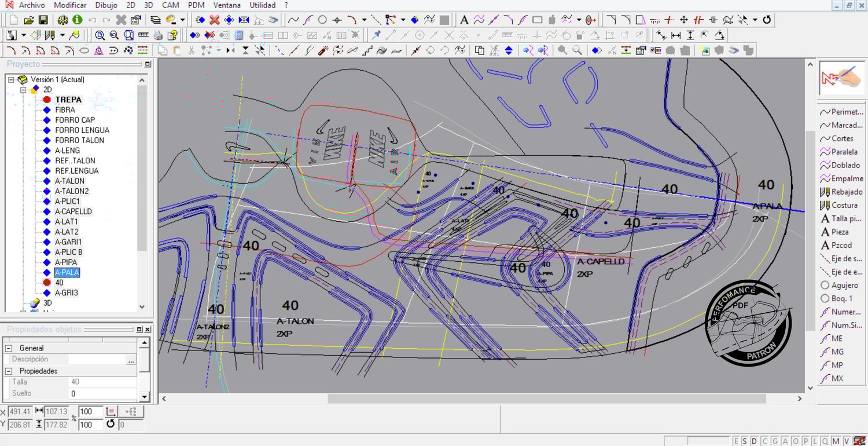Click the calculator icon in second toolbar row
This screenshot has height=446, width=868.
click(x=239, y=35)
